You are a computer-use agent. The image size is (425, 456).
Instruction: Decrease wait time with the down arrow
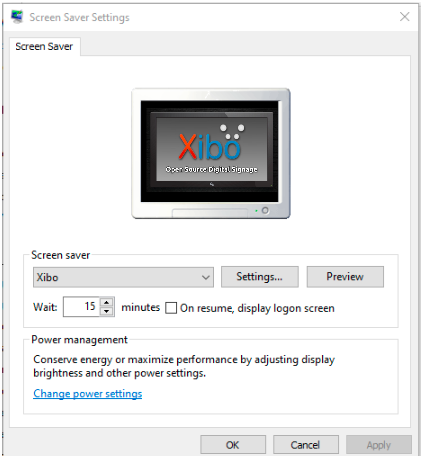(x=107, y=311)
